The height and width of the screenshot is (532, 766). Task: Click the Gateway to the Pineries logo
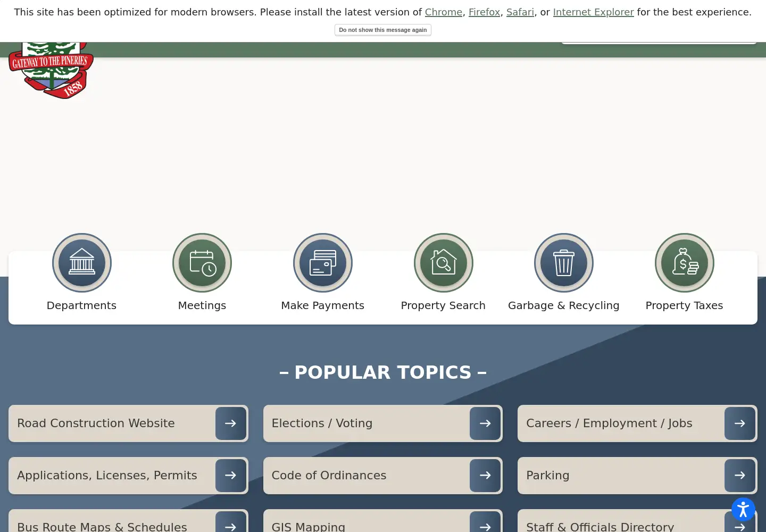click(x=51, y=70)
